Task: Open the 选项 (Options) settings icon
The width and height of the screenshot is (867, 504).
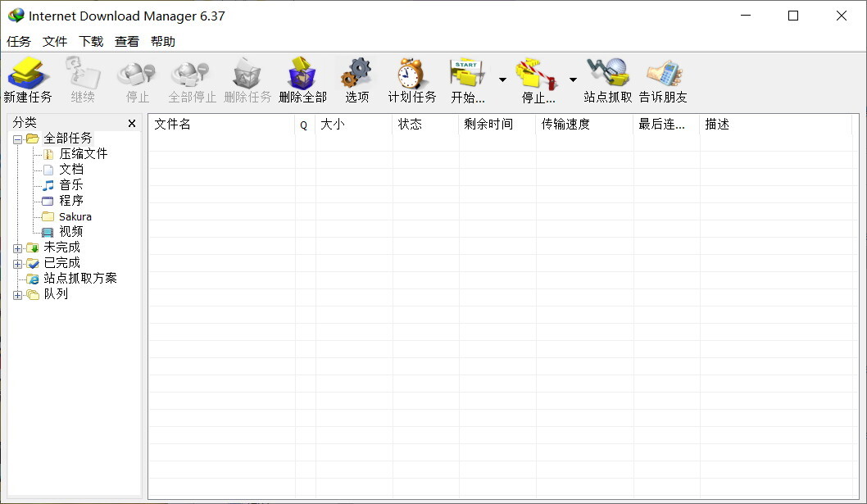Action: pyautogui.click(x=356, y=78)
